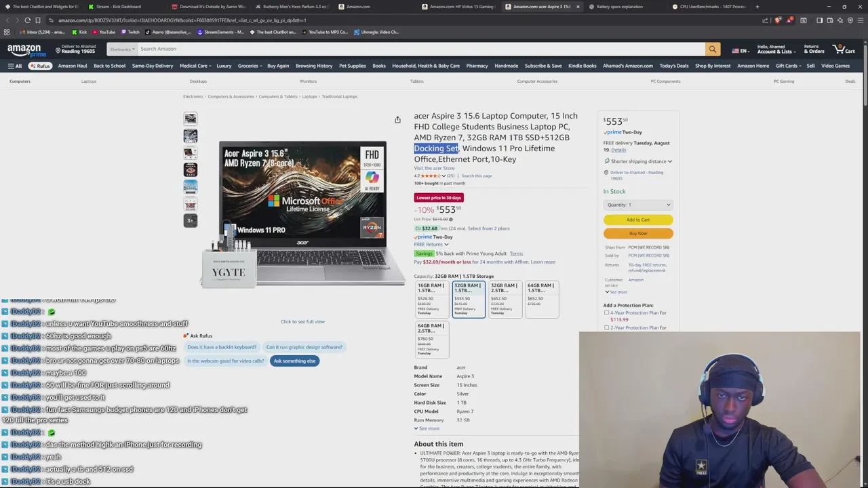The width and height of the screenshot is (868, 488).
Task: Open the Laptops category menu item
Action: coord(89,81)
